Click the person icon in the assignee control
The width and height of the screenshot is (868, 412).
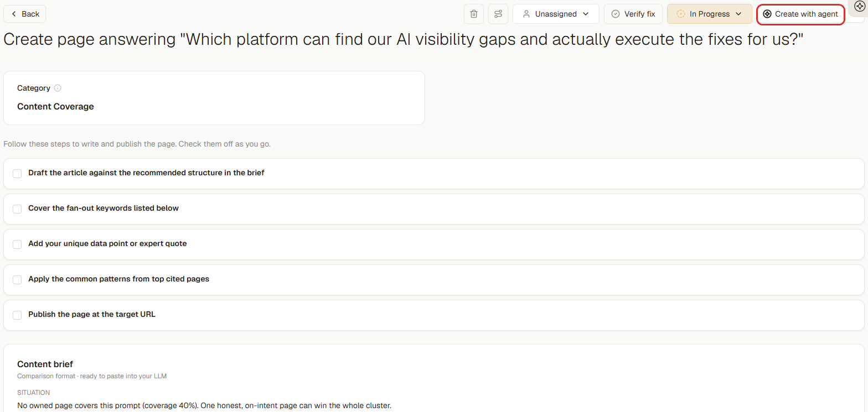[x=526, y=14]
